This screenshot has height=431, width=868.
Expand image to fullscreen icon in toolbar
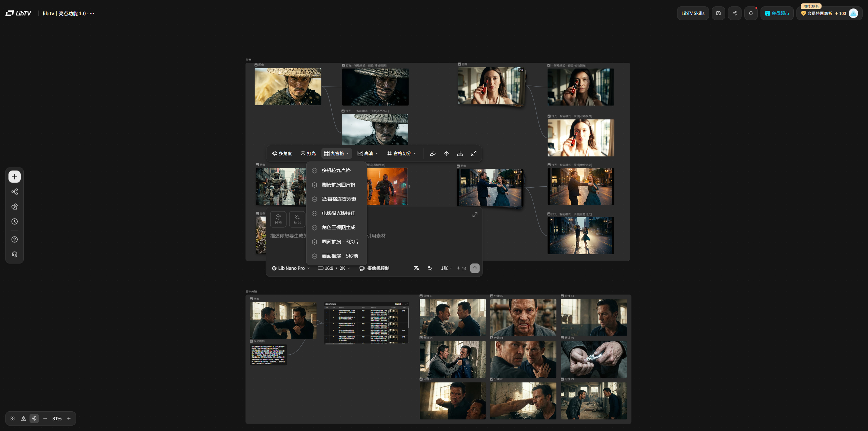point(473,153)
